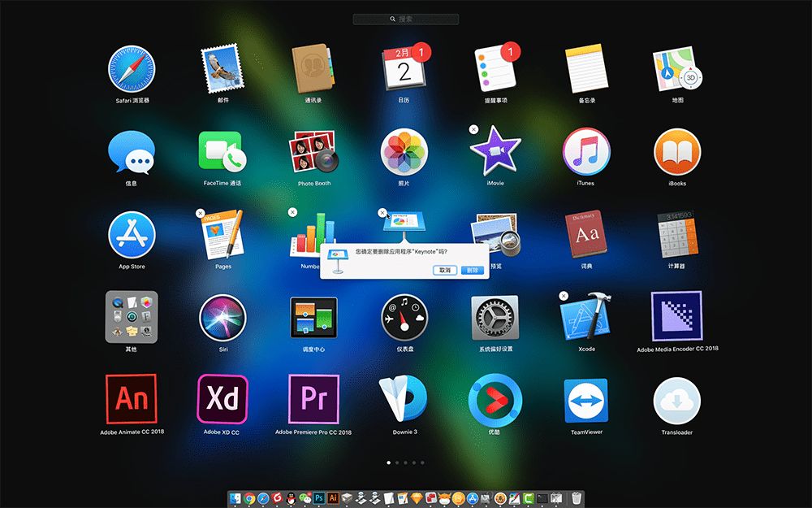Open the 备忘录 Notes app
This screenshot has width=812, height=508.
click(x=586, y=68)
